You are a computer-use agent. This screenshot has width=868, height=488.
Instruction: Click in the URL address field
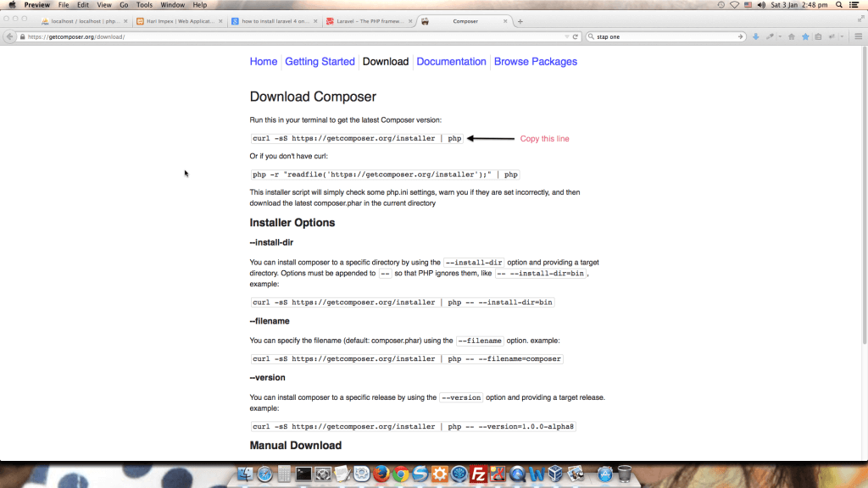[293, 36]
